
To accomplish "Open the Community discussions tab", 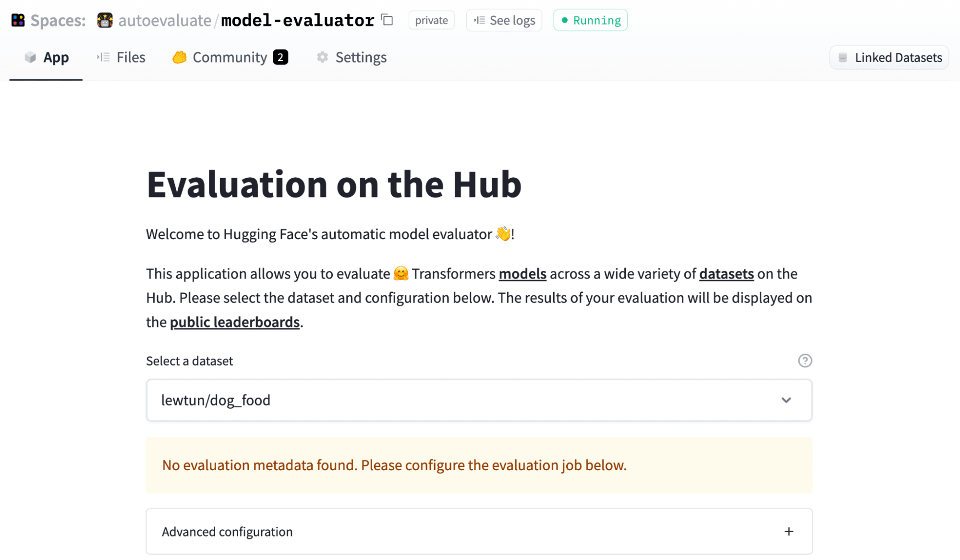I will tap(230, 57).
